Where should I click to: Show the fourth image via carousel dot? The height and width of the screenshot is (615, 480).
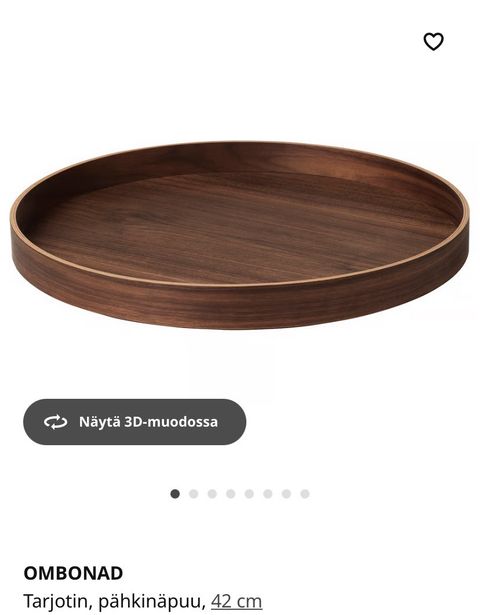(x=231, y=494)
